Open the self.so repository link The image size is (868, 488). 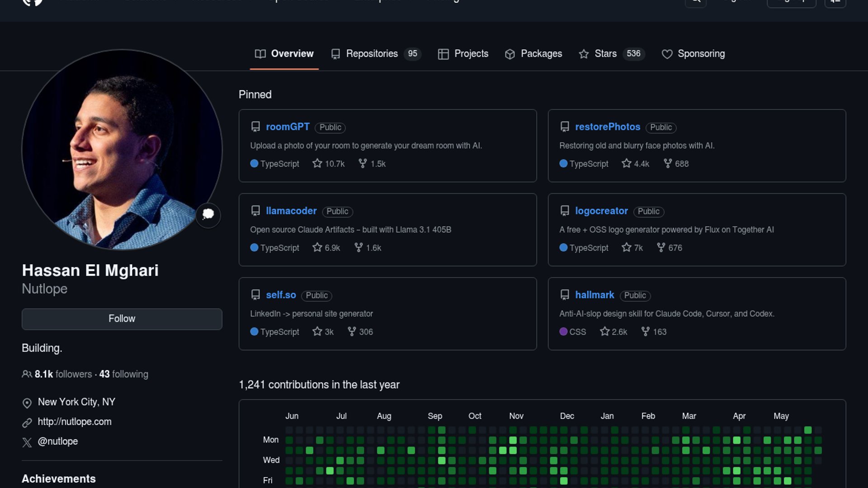coord(281,295)
